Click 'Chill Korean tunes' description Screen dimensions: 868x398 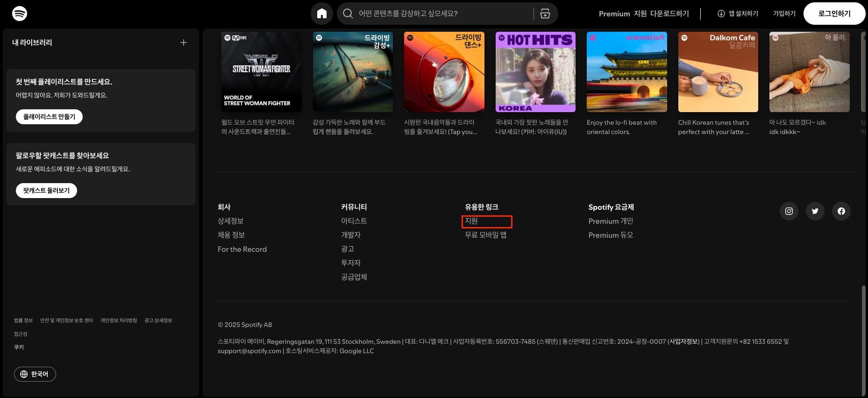pyautogui.click(x=714, y=127)
